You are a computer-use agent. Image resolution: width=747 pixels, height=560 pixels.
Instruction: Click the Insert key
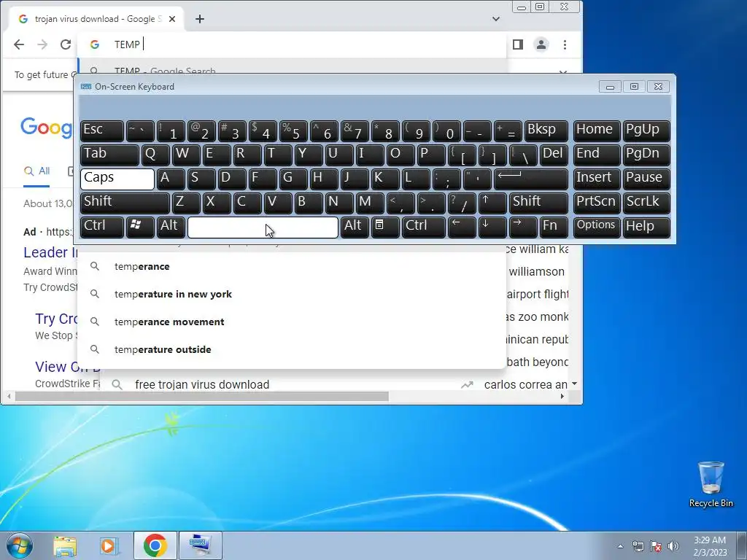(x=597, y=179)
